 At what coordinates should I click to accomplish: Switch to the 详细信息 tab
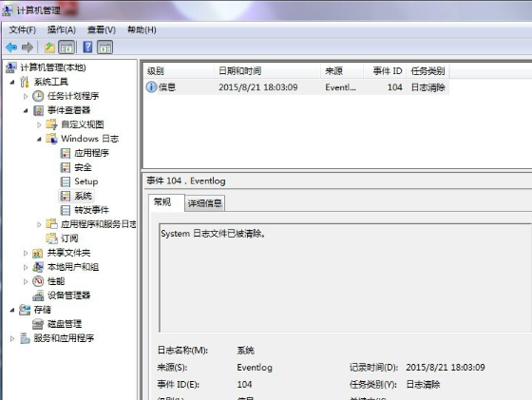tap(204, 203)
